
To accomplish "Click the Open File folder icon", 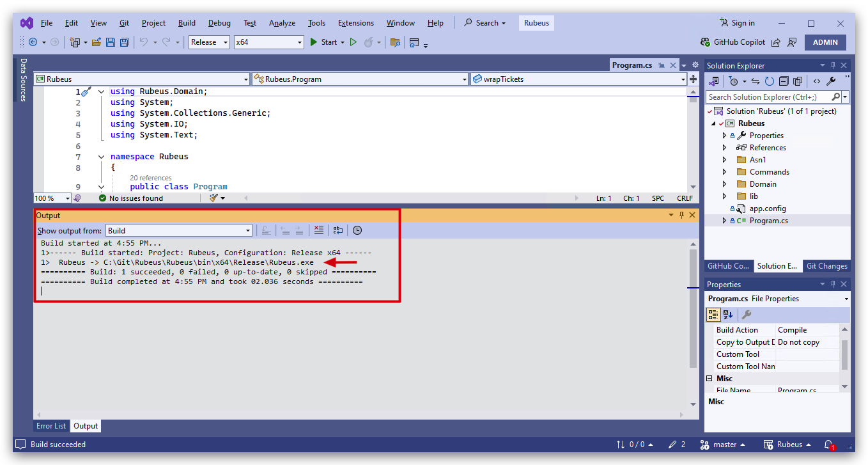I will point(97,42).
